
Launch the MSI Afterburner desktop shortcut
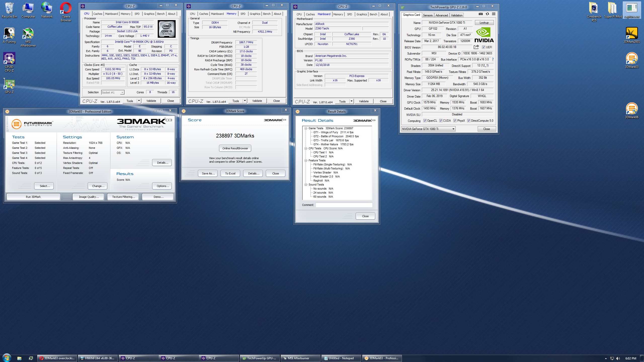[28, 37]
